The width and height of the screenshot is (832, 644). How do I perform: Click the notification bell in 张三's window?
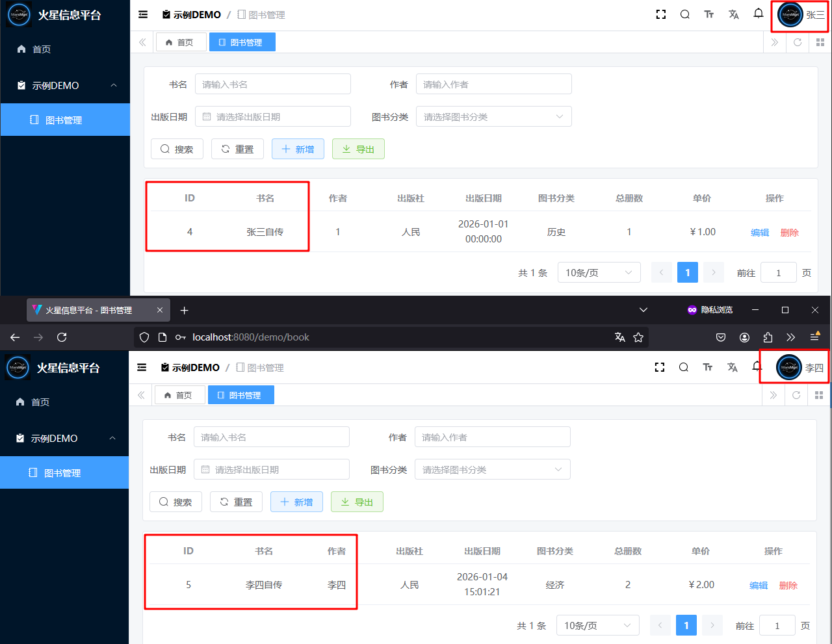(758, 14)
